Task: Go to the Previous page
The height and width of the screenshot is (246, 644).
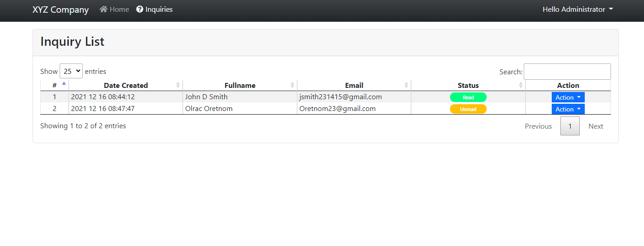Action: 538,126
